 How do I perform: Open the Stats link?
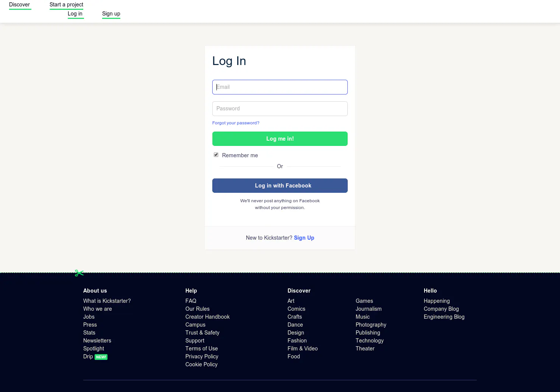[x=89, y=333]
